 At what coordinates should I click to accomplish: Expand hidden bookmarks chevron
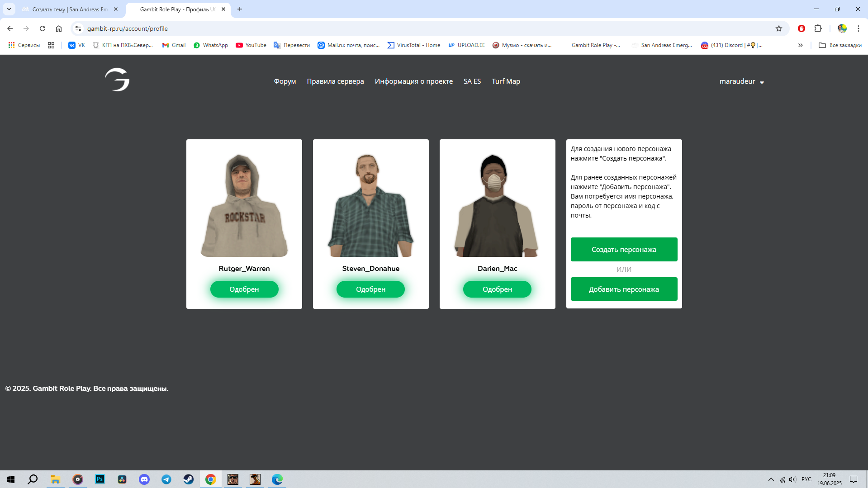coord(801,45)
